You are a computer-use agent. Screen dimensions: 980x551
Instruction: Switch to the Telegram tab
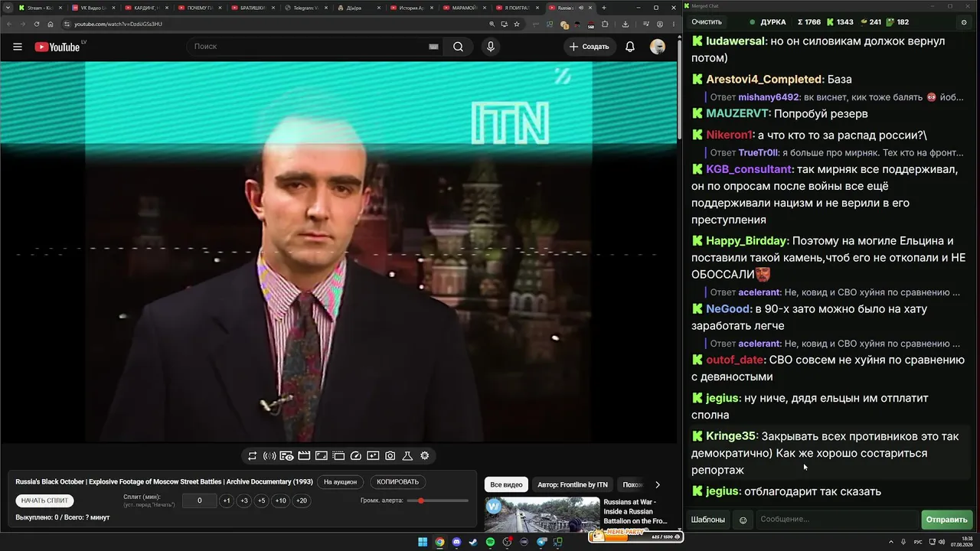(305, 8)
